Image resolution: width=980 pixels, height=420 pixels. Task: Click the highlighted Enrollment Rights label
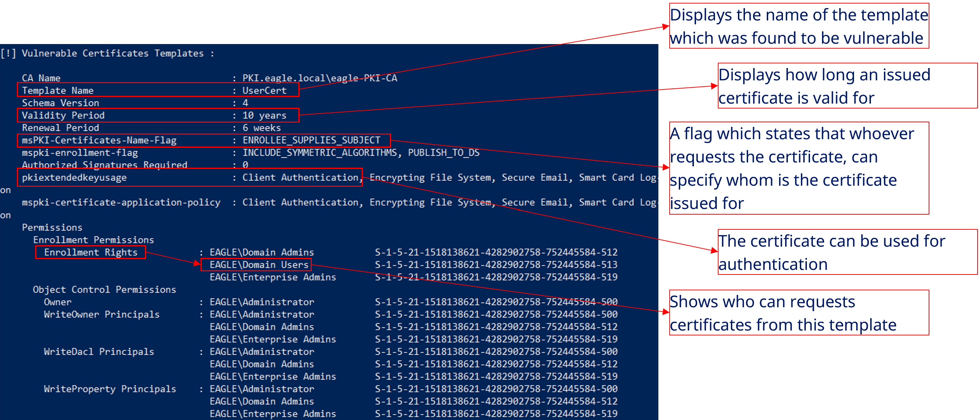[x=90, y=252]
